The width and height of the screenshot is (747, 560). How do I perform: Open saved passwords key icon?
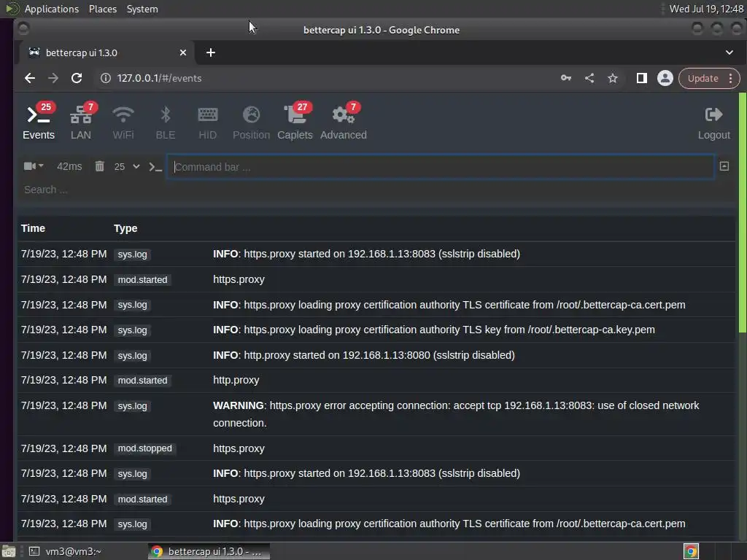(x=566, y=78)
